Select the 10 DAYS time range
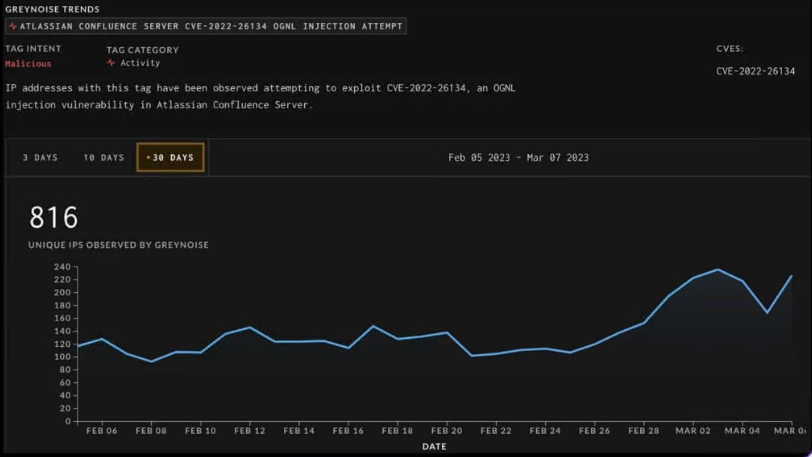Screen dimensions: 812x457 (103, 158)
